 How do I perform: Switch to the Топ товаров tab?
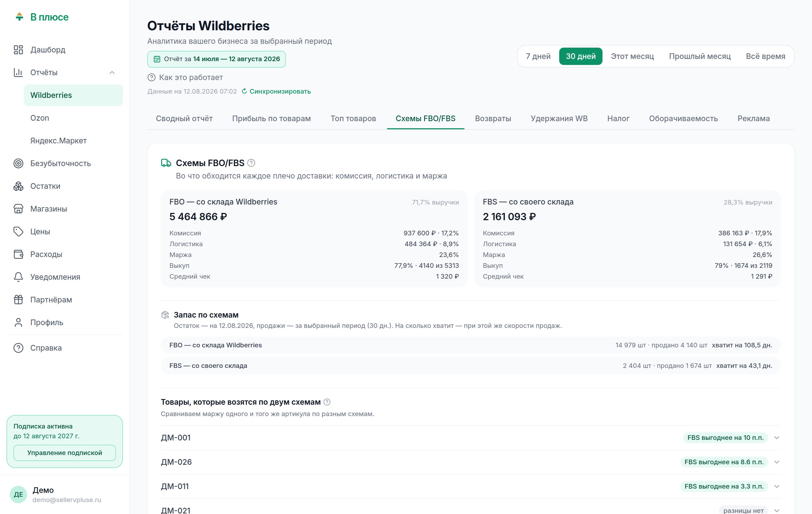coord(353,119)
